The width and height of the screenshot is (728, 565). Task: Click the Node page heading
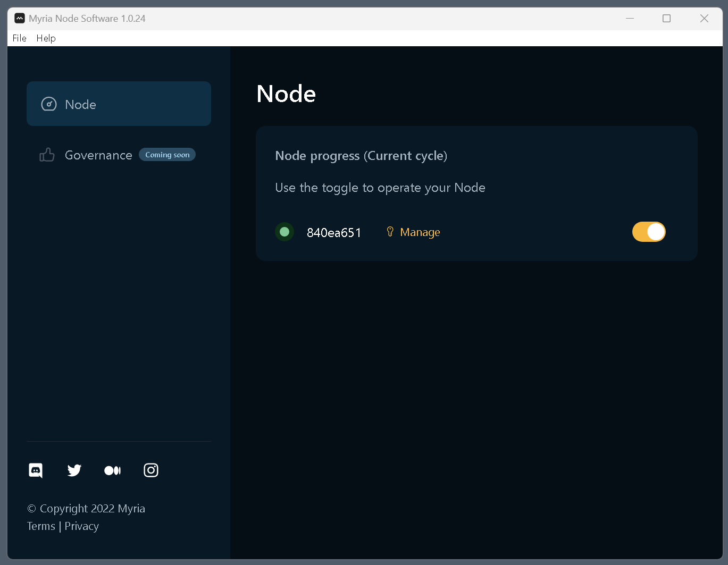[286, 94]
